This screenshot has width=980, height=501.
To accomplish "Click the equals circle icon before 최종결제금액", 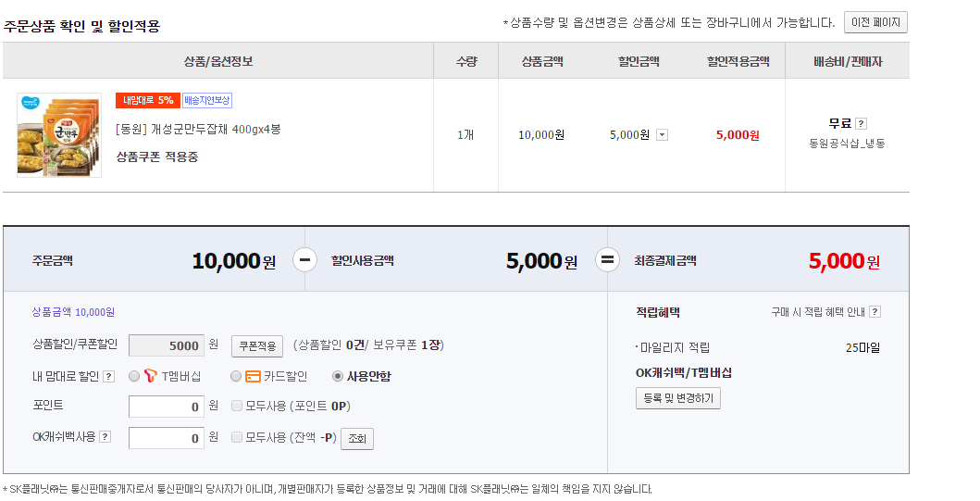I will point(607,260).
